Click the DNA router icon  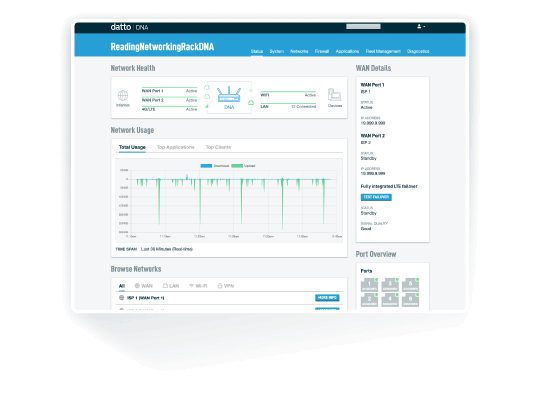click(229, 94)
